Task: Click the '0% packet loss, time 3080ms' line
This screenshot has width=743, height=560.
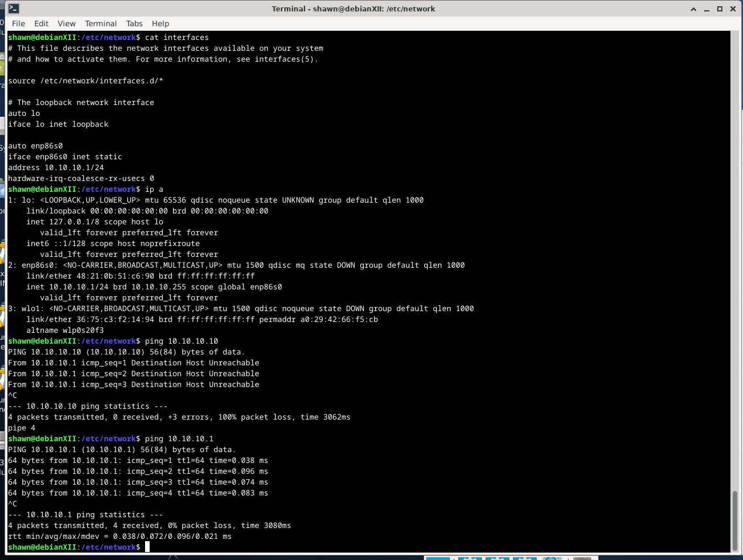Action: 150,526
